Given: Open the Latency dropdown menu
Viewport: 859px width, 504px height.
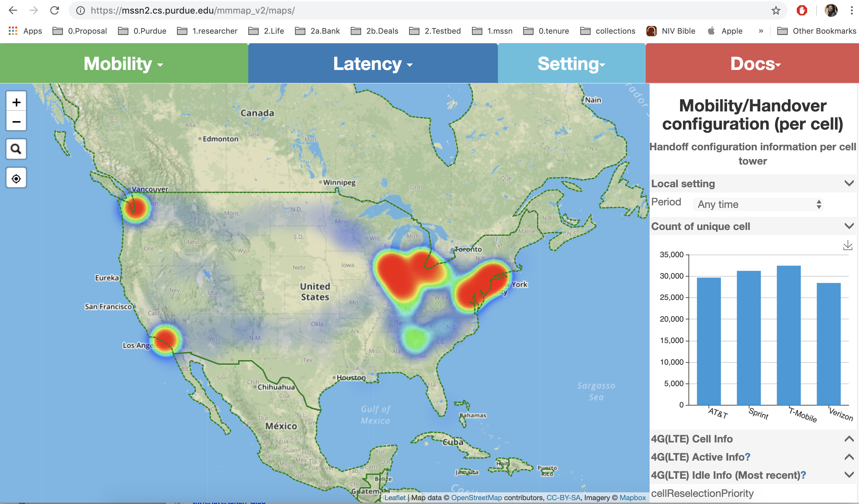Looking at the screenshot, I should (x=373, y=63).
